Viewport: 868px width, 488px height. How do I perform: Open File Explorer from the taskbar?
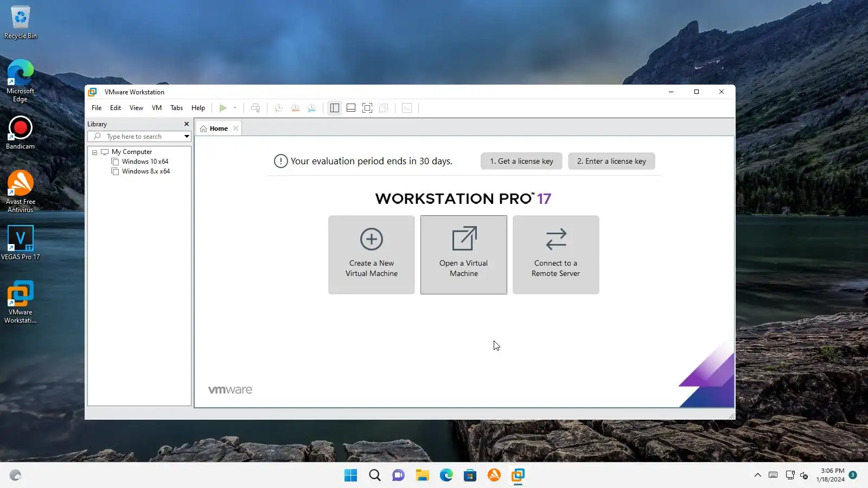coord(423,476)
